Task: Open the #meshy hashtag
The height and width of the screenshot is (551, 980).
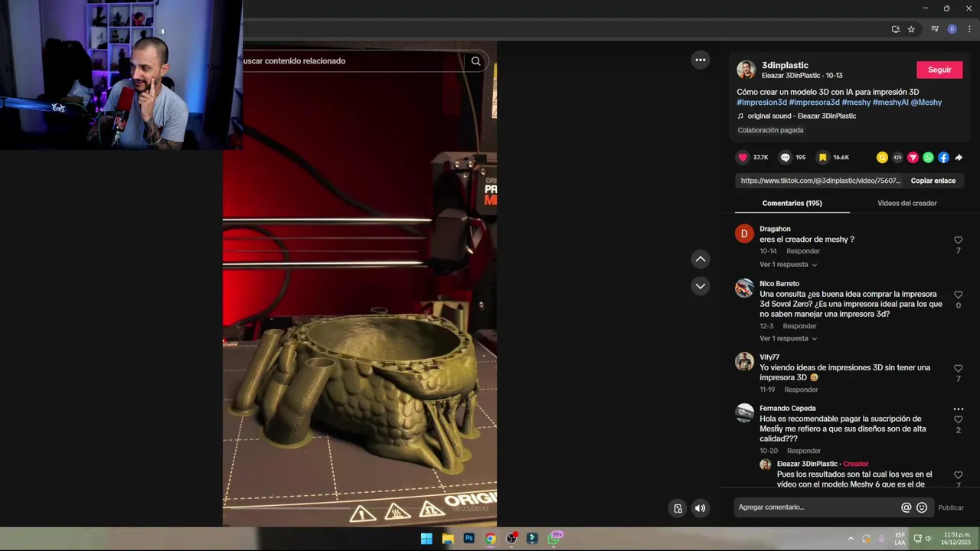Action: click(856, 103)
